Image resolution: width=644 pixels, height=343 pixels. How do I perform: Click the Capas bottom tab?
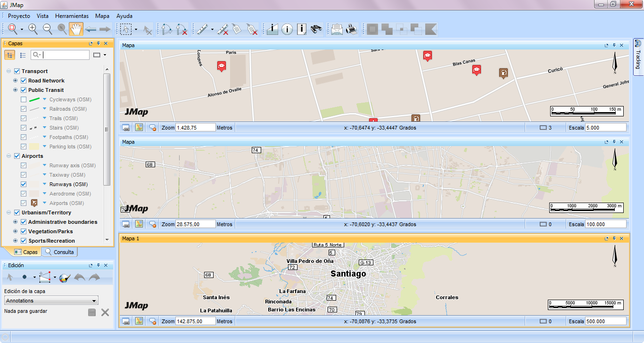[26, 252]
